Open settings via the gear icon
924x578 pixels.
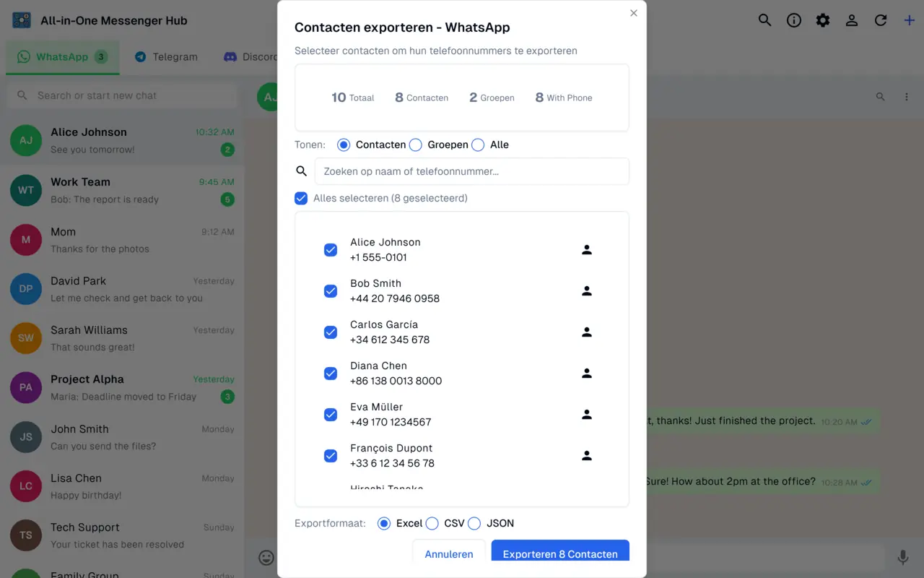click(823, 20)
